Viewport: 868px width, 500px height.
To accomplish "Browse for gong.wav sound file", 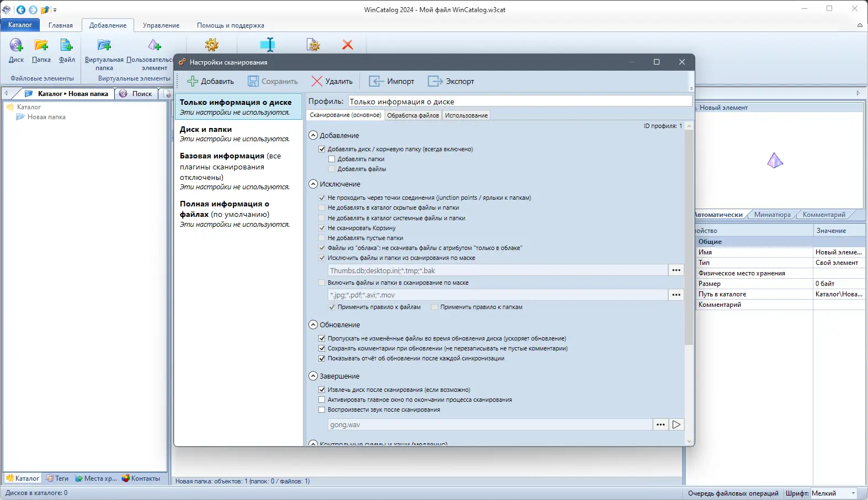I will click(x=661, y=424).
